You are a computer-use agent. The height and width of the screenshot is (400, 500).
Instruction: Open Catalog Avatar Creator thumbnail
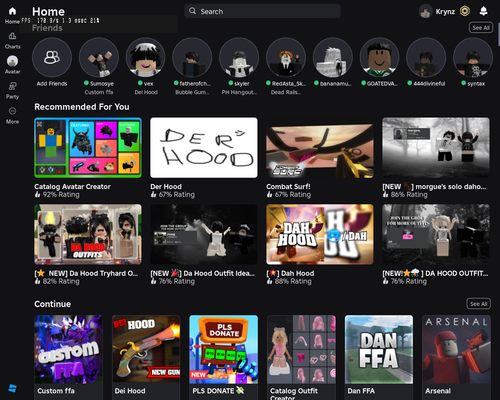(88, 147)
